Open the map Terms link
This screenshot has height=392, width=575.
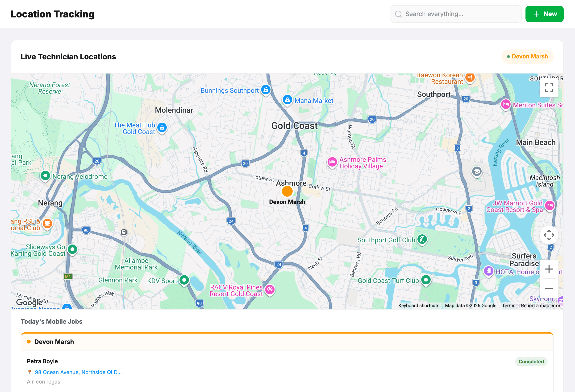(x=508, y=306)
